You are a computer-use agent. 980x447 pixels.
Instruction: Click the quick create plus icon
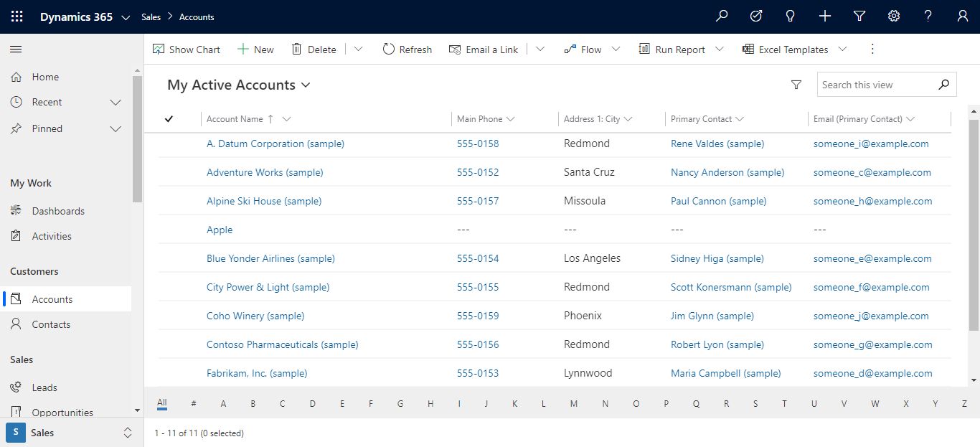(x=825, y=16)
